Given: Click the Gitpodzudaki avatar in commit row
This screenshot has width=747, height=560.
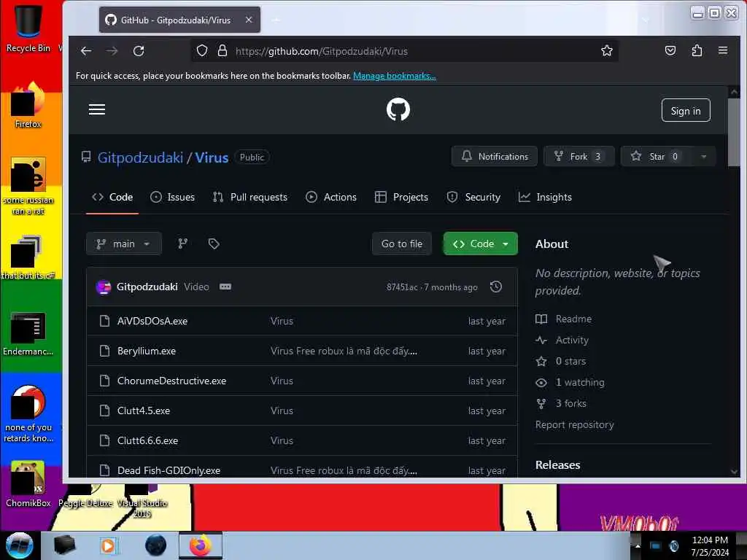Looking at the screenshot, I should click(x=104, y=287).
